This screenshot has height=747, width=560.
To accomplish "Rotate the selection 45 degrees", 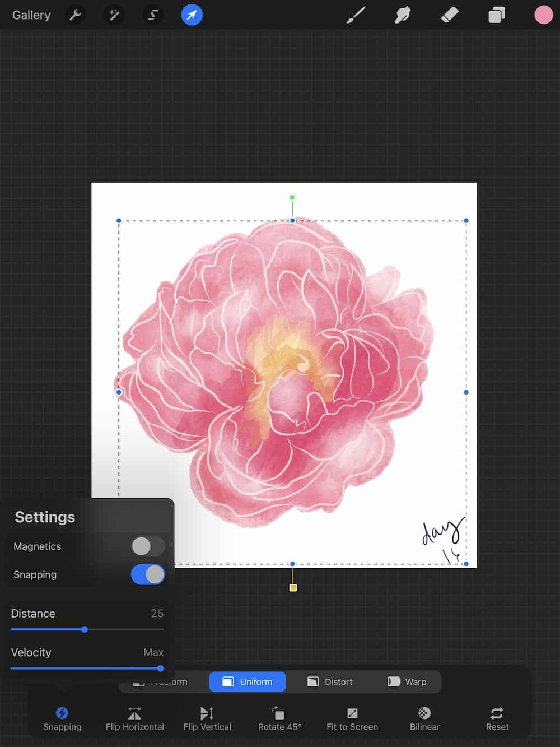I will 279,717.
